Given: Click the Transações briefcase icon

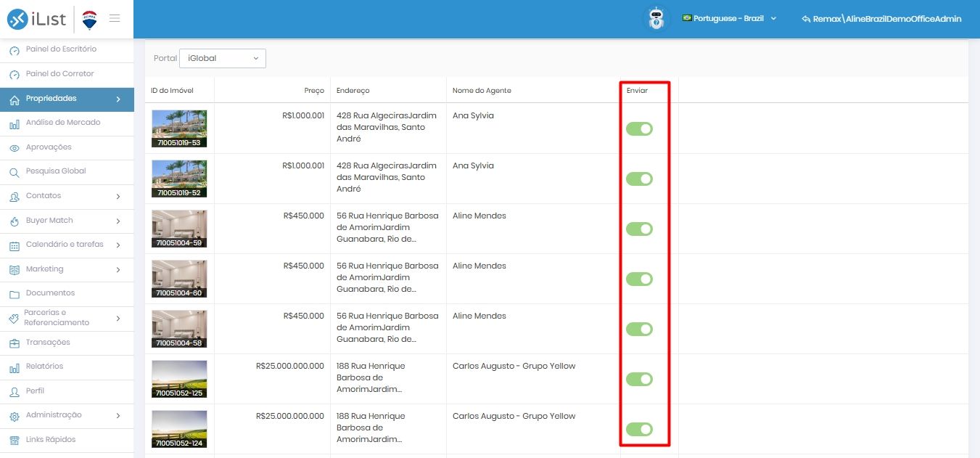Looking at the screenshot, I should tap(15, 343).
